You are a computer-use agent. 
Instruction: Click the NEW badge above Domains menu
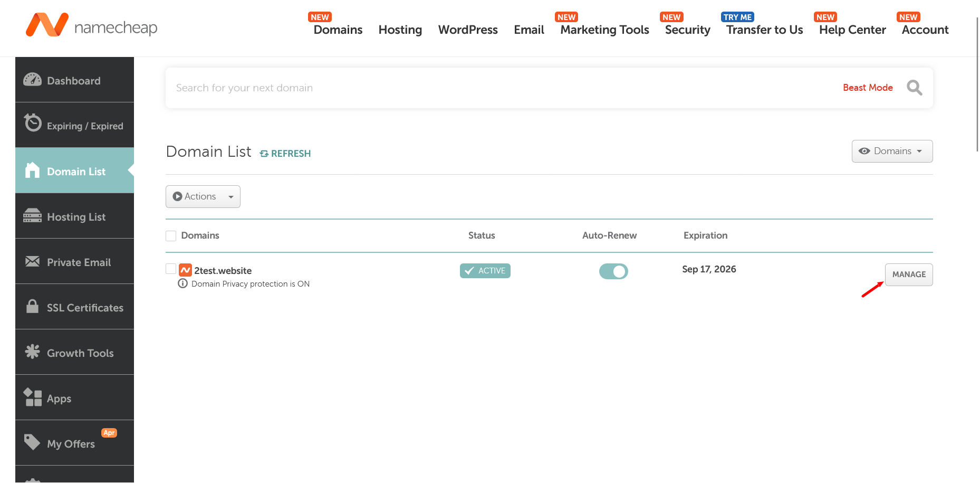click(x=320, y=17)
